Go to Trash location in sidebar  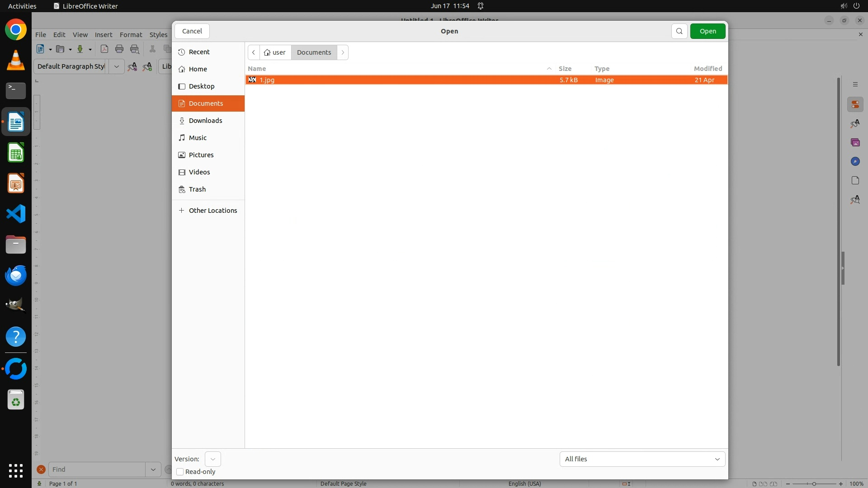(197, 189)
